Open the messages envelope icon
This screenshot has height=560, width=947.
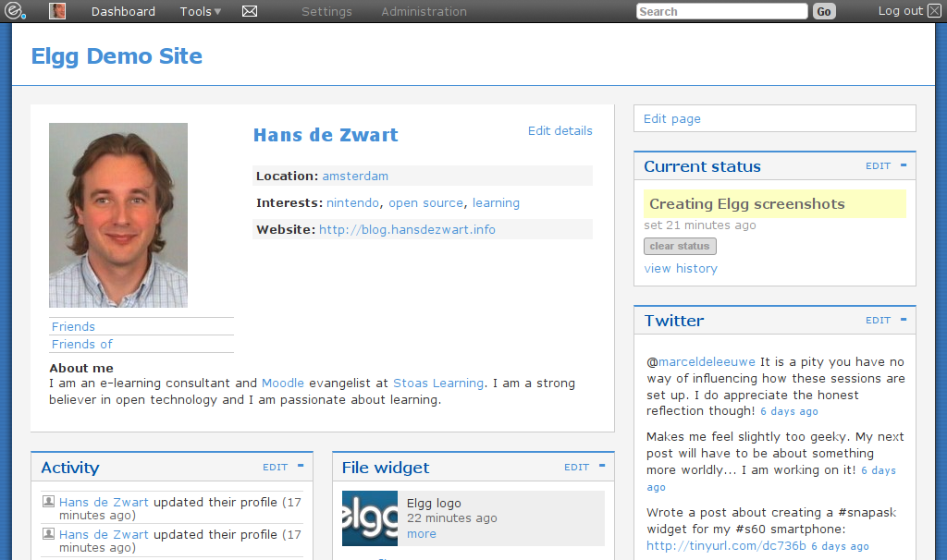click(250, 11)
